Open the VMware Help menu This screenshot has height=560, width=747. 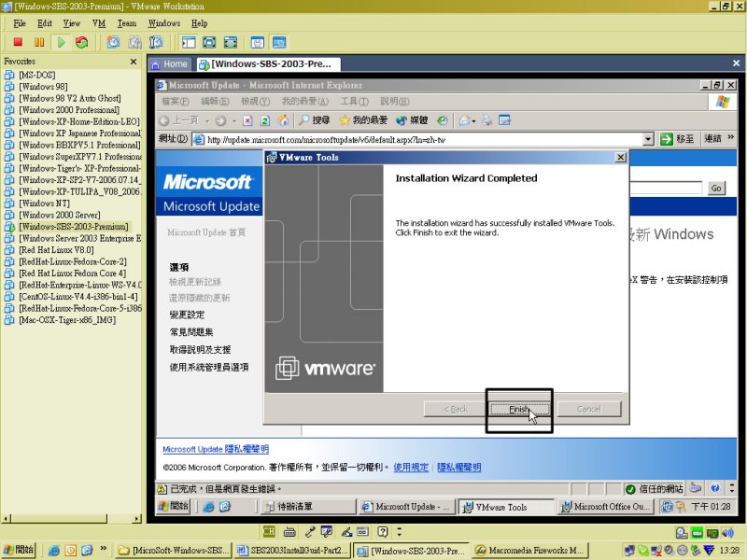click(x=200, y=23)
